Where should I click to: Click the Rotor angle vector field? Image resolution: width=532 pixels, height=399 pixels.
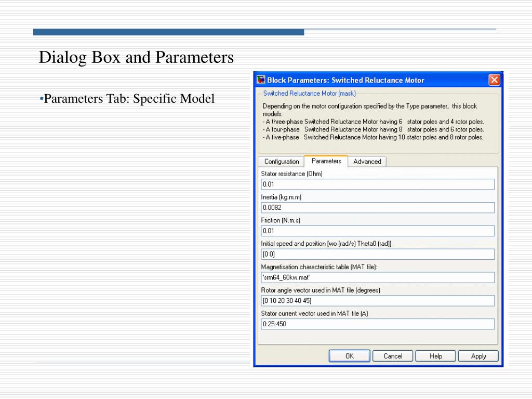378,301
